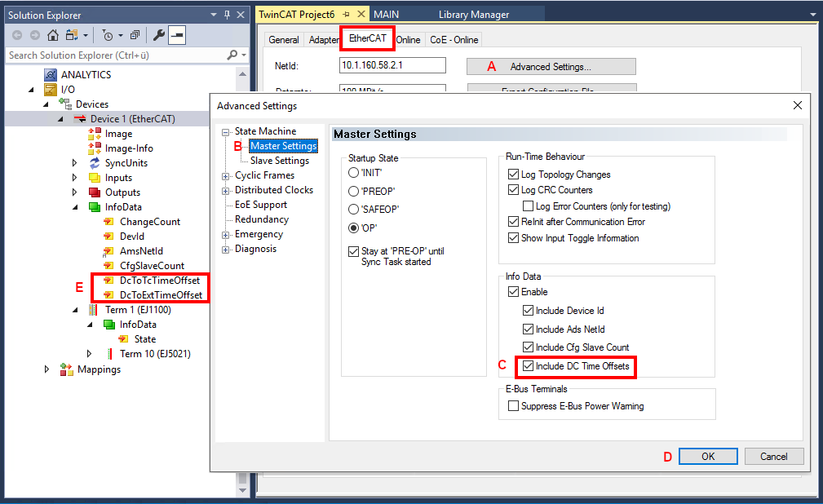The width and height of the screenshot is (823, 504).
Task: Select Device 1 (EtherCAT) icon
Action: pyautogui.click(x=80, y=118)
